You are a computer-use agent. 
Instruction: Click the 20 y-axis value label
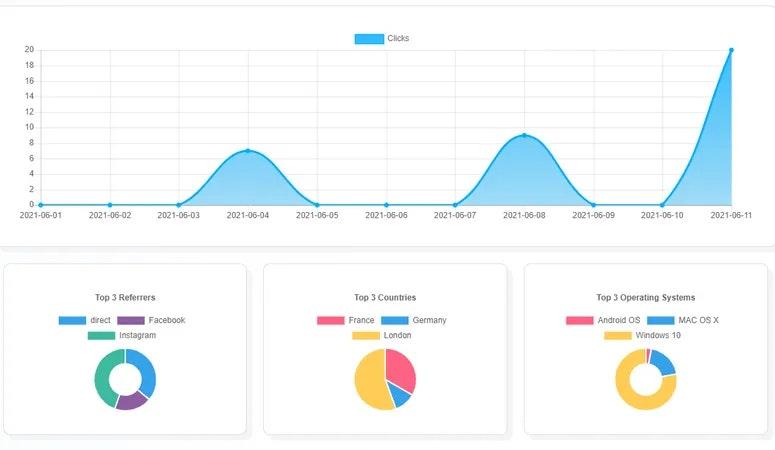29,49
